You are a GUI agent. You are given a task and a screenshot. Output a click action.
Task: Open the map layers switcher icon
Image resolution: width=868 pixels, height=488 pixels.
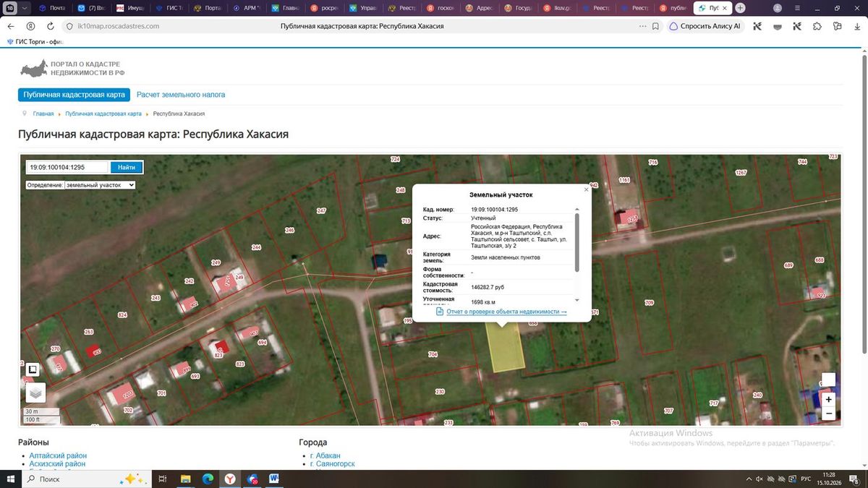tap(35, 393)
